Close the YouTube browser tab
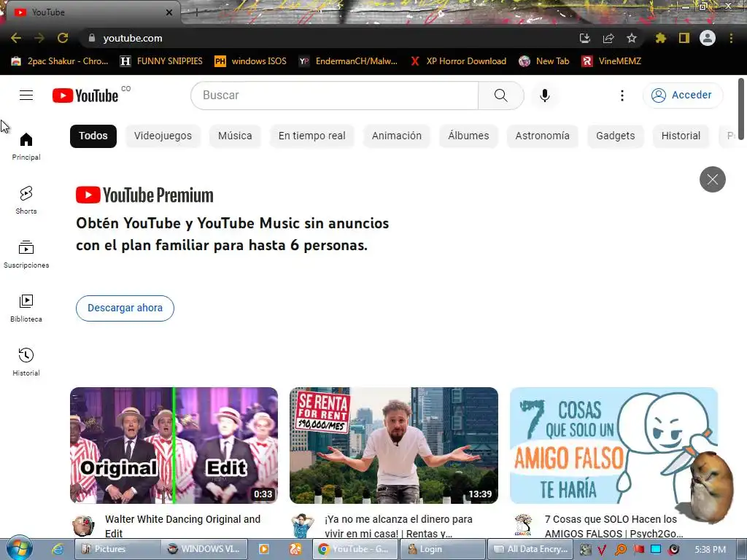Viewport: 747px width, 560px height. (169, 12)
